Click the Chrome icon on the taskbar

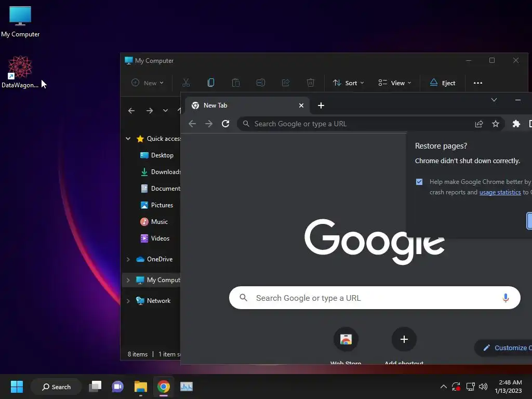pos(163,387)
